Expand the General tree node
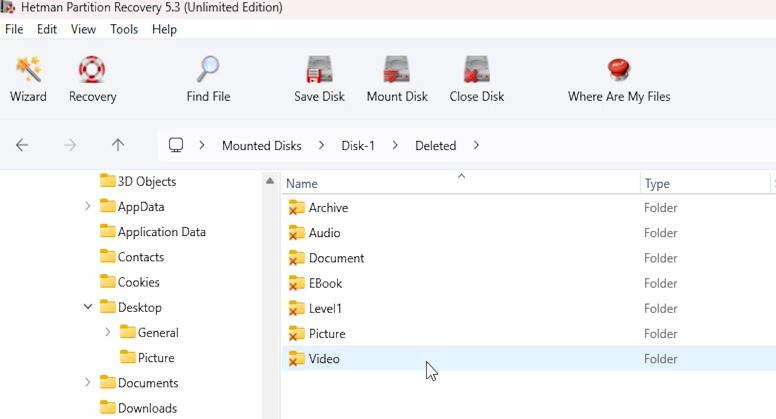The height and width of the screenshot is (419, 776). pos(107,332)
